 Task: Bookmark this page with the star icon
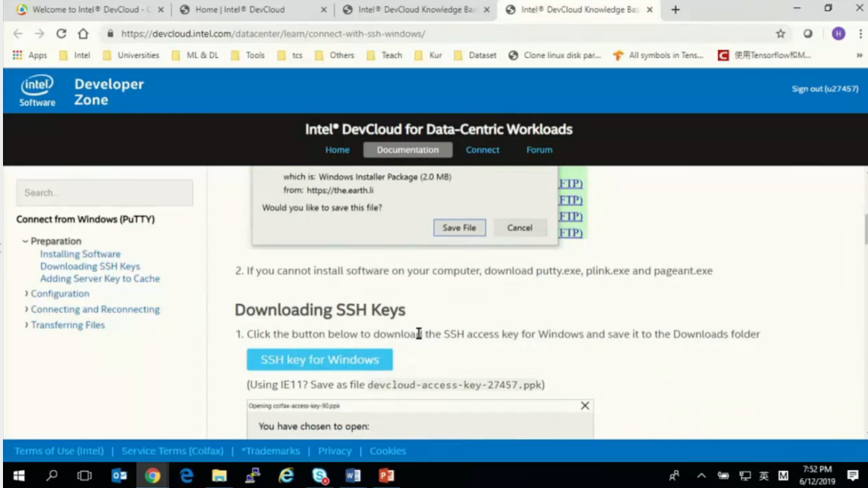[781, 34]
